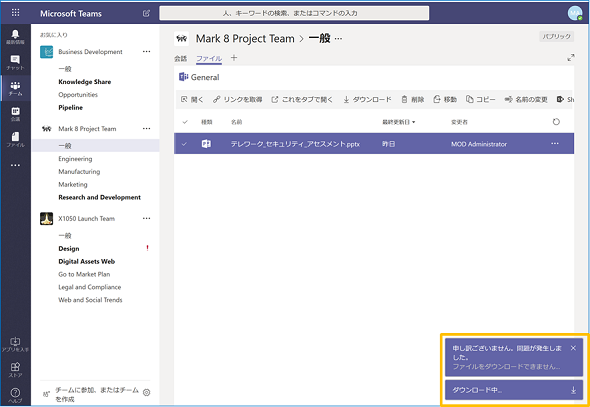
Task: Open Chat in the left rail
Action: point(15,62)
